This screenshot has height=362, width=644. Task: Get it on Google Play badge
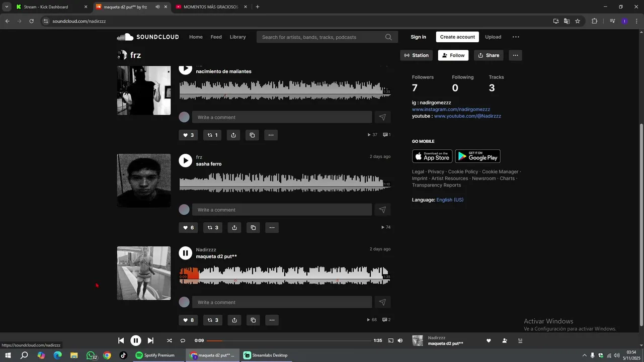pyautogui.click(x=477, y=156)
